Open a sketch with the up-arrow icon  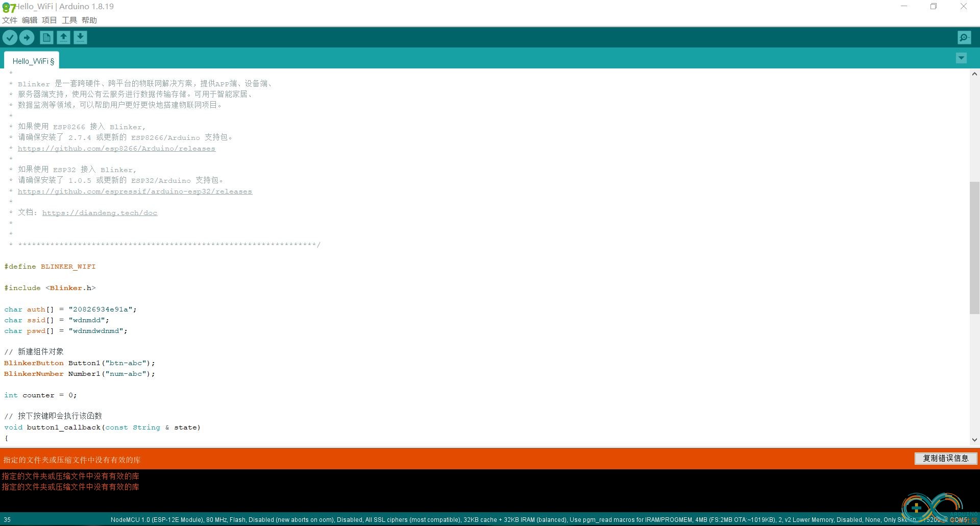pos(63,37)
